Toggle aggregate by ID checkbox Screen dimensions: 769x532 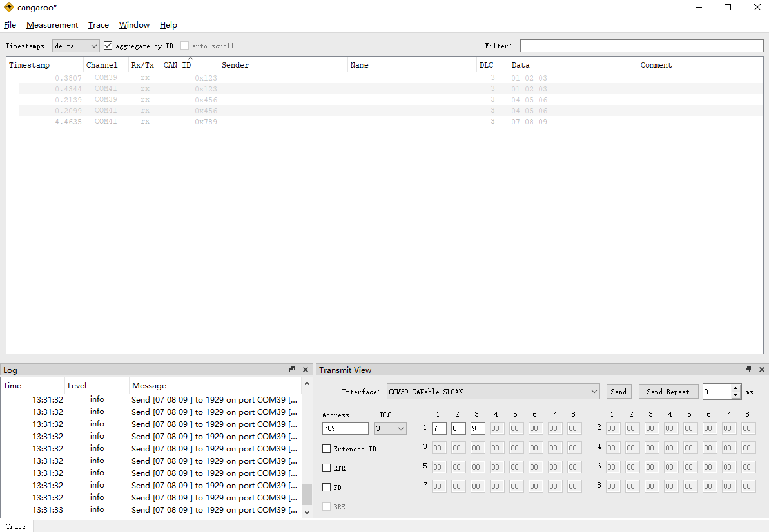(108, 46)
